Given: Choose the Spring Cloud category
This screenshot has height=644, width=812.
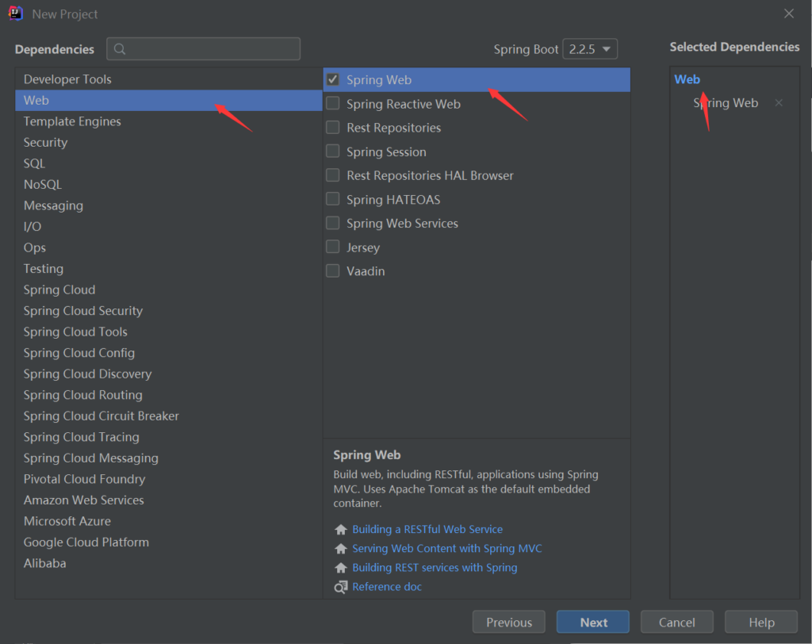Looking at the screenshot, I should (169, 289).
